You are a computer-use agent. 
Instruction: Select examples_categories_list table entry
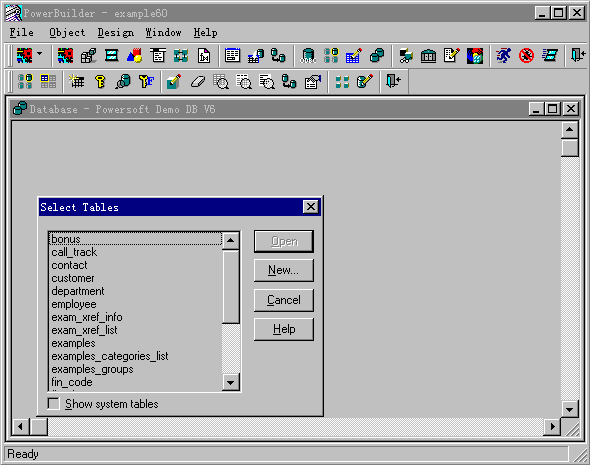click(x=110, y=356)
